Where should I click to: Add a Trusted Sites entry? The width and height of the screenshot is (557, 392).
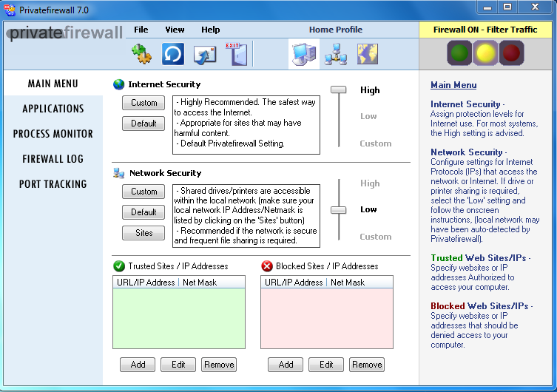pos(138,365)
